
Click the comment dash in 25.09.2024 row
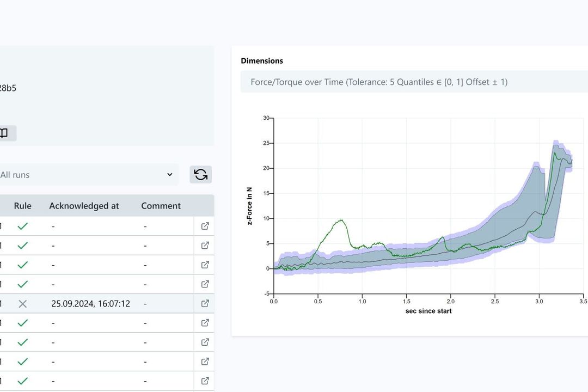145,303
